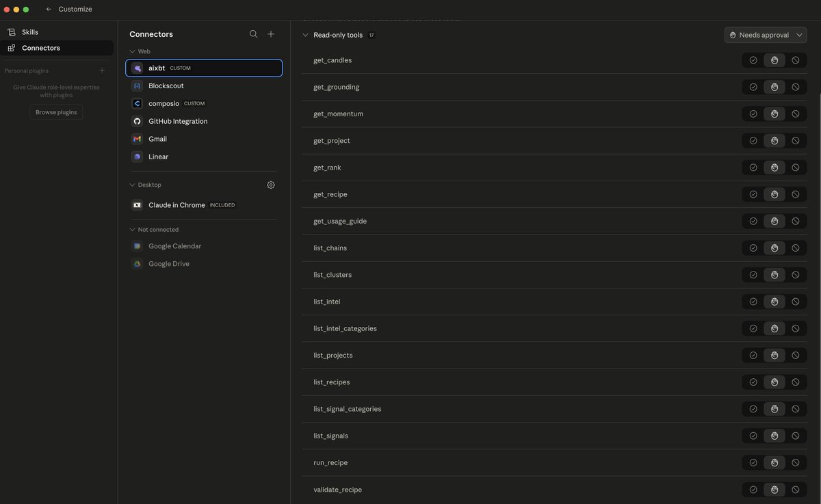
Task: Click the Browse plugins button
Action: [56, 112]
